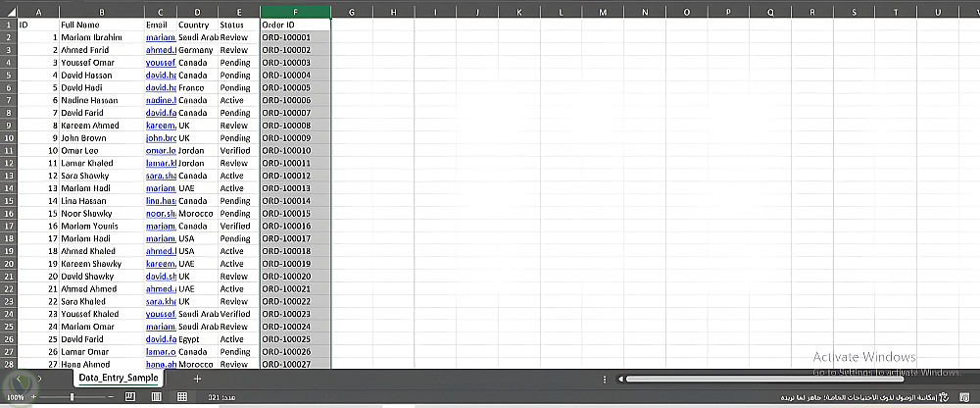
Task: Click the sheet tab bar splitter dots
Action: pos(605,379)
